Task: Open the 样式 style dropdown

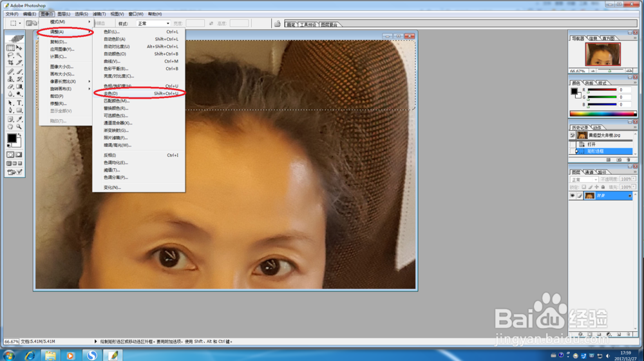Action: 153,23
